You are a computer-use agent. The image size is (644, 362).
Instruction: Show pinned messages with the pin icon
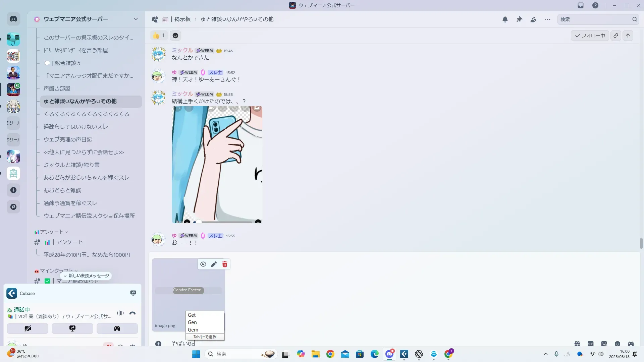pyautogui.click(x=519, y=19)
